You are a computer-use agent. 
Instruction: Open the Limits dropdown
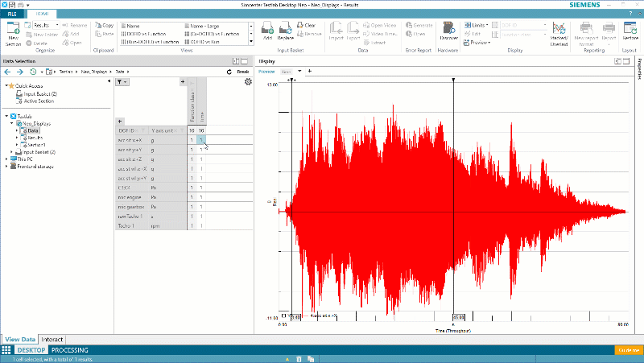click(x=477, y=25)
